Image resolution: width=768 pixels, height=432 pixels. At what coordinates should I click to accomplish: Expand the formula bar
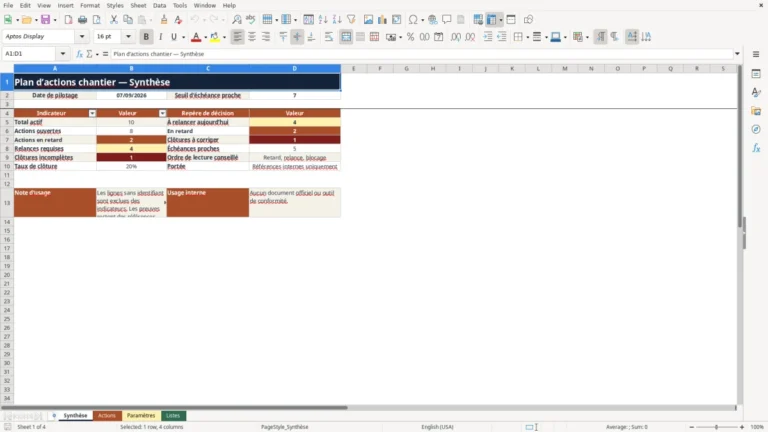[x=737, y=54]
